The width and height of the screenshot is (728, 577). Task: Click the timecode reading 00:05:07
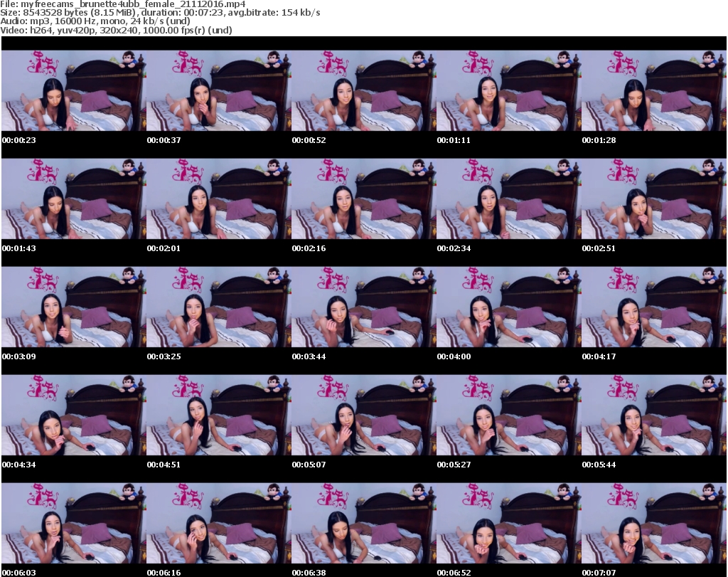pyautogui.click(x=309, y=465)
